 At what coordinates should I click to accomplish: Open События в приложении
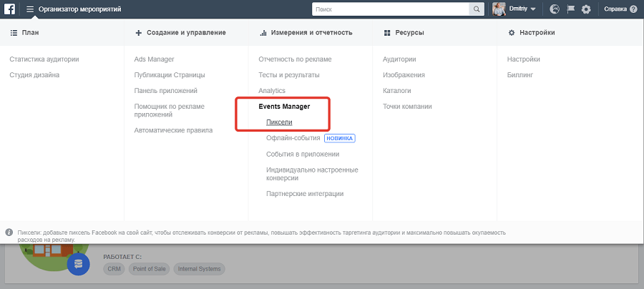(303, 154)
